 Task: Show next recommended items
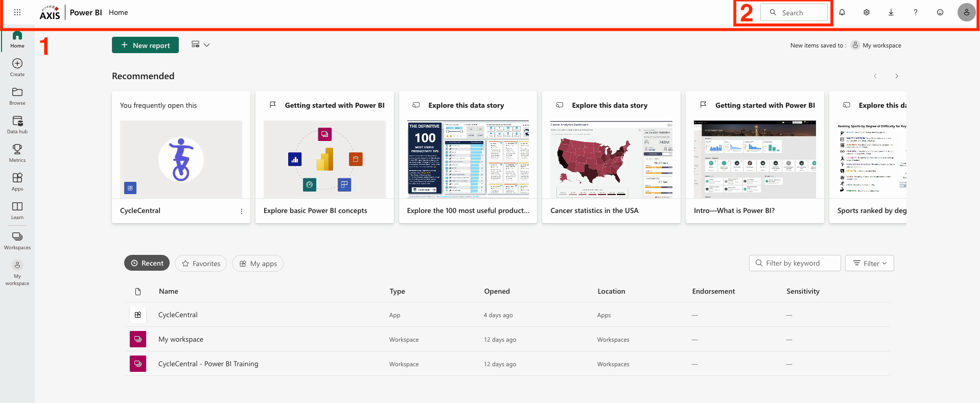click(897, 76)
